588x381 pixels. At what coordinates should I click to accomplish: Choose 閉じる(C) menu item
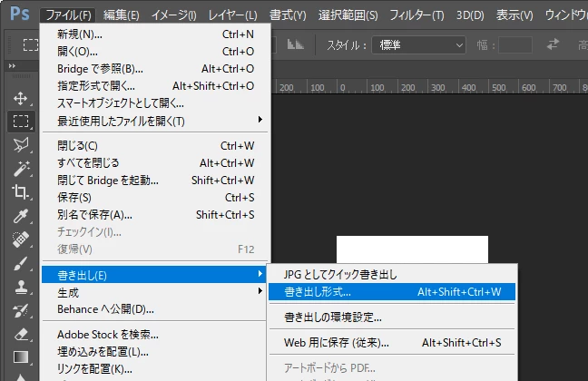[x=155, y=145]
